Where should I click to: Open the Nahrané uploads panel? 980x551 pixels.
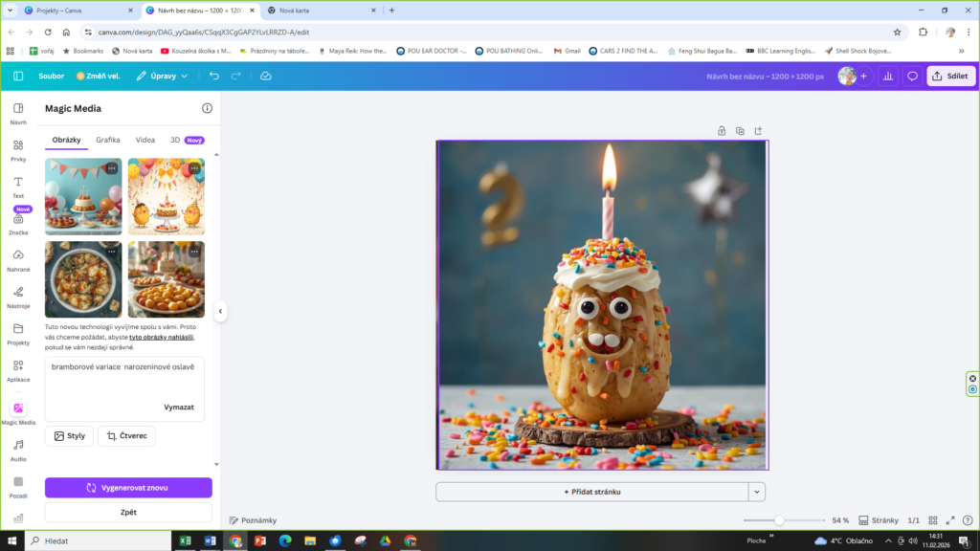coord(18,259)
